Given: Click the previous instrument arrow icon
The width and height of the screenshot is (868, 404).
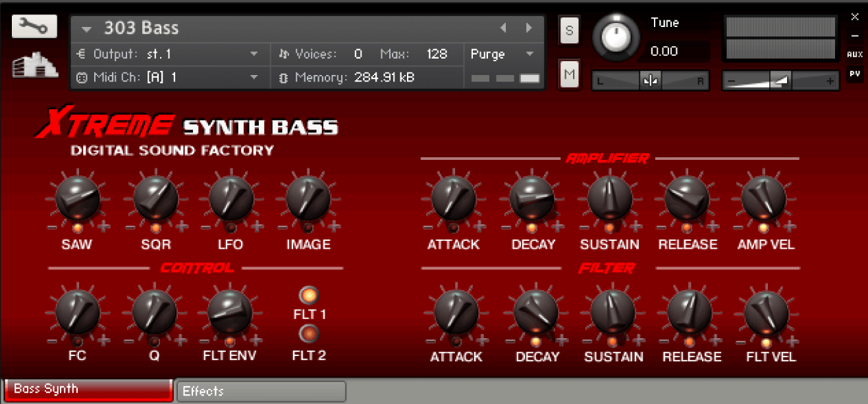Looking at the screenshot, I should click(503, 28).
